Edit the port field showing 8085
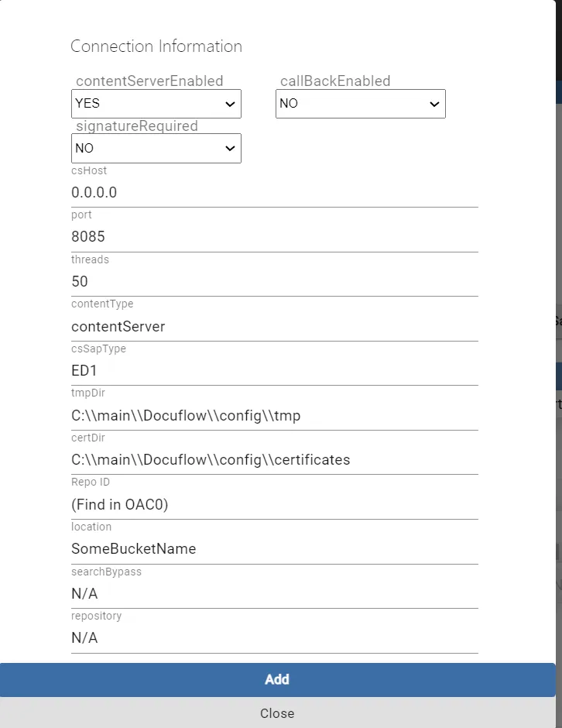This screenshot has height=728, width=562. tap(275, 237)
